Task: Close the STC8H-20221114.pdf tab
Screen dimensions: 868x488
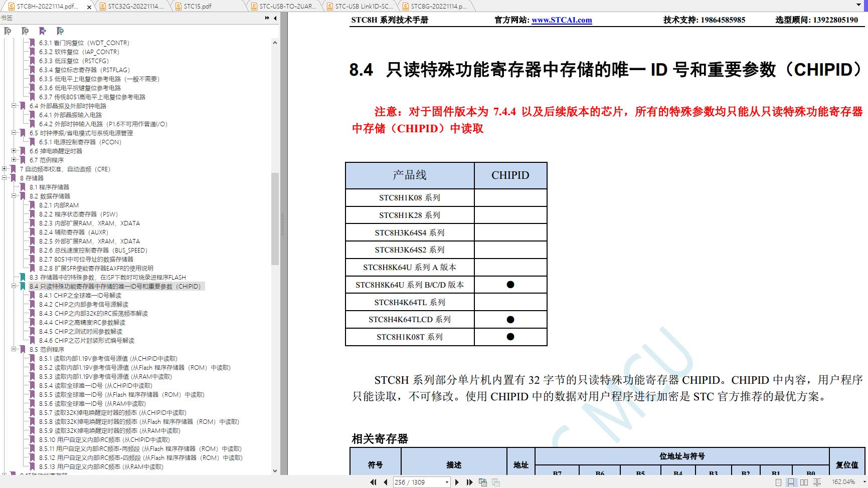Action: click(x=89, y=7)
